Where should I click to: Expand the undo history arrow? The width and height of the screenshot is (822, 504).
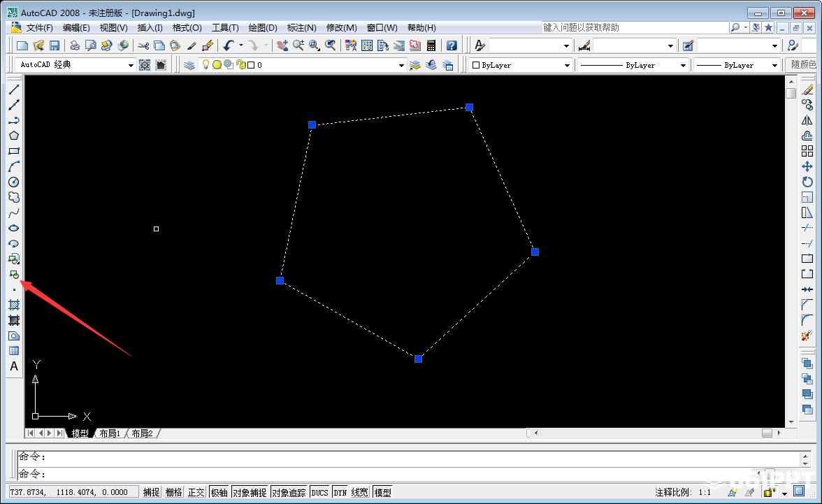point(241,45)
